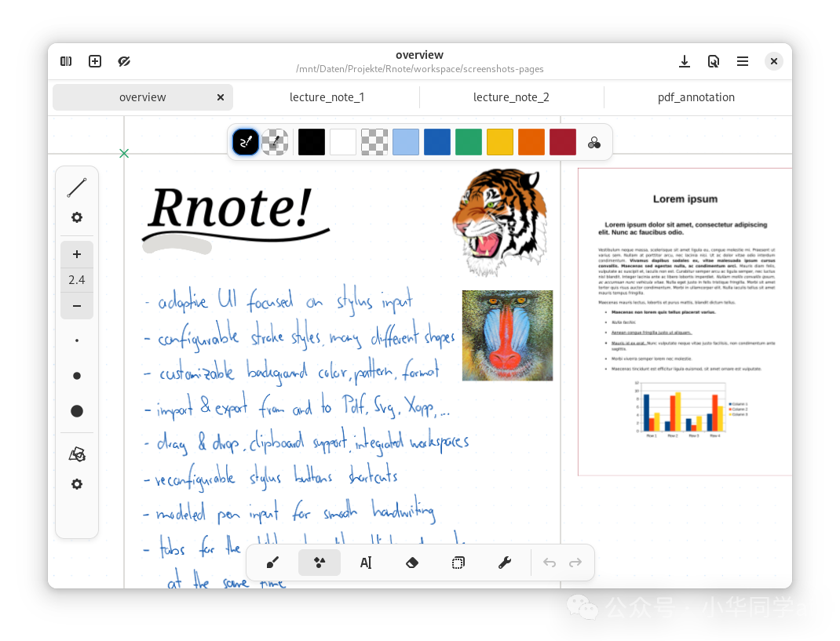Select the Typewriter text tool
Screen dimensions: 840x641
(x=366, y=563)
